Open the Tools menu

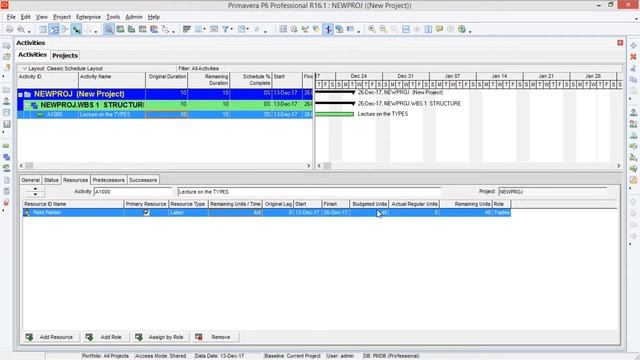pos(113,17)
